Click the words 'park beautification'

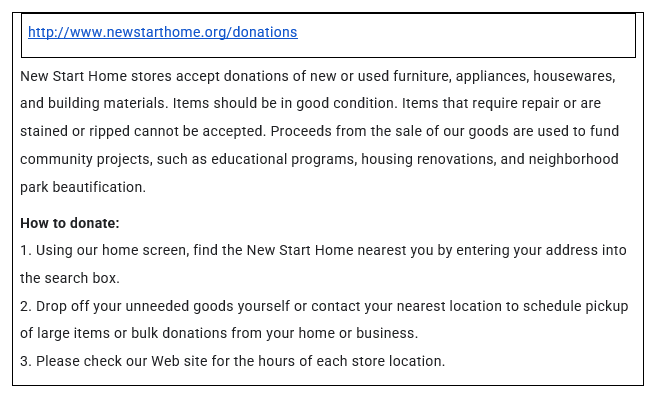[x=82, y=187]
